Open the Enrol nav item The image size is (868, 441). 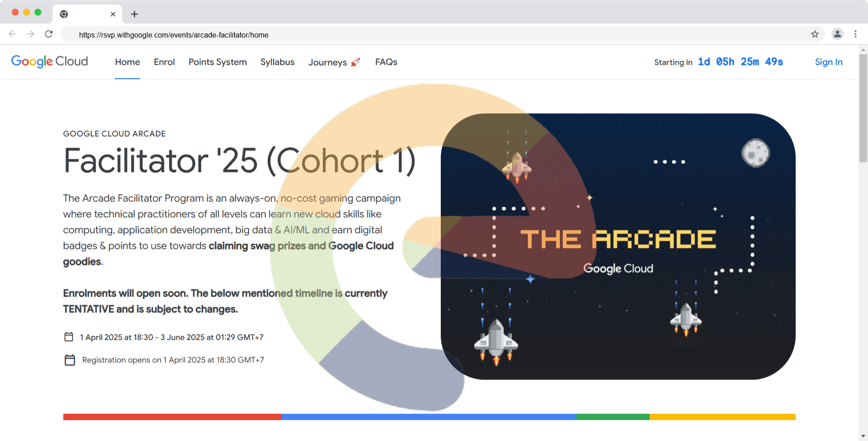point(164,62)
